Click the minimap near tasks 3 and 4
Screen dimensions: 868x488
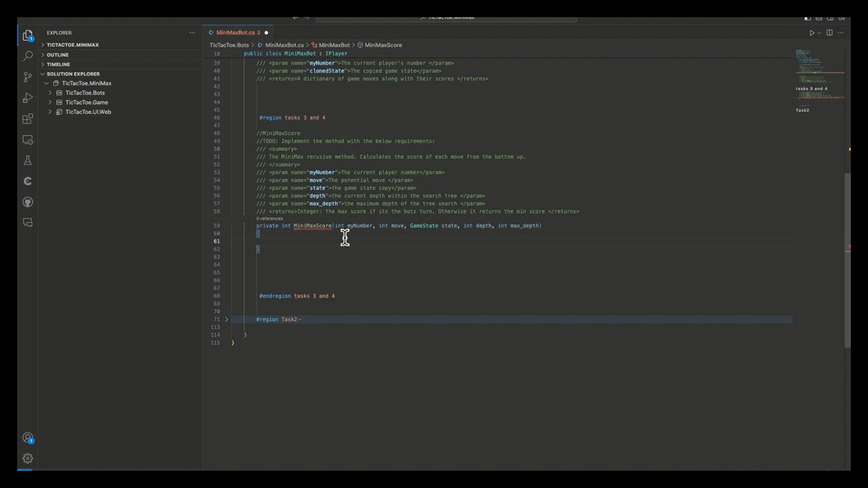click(811, 88)
